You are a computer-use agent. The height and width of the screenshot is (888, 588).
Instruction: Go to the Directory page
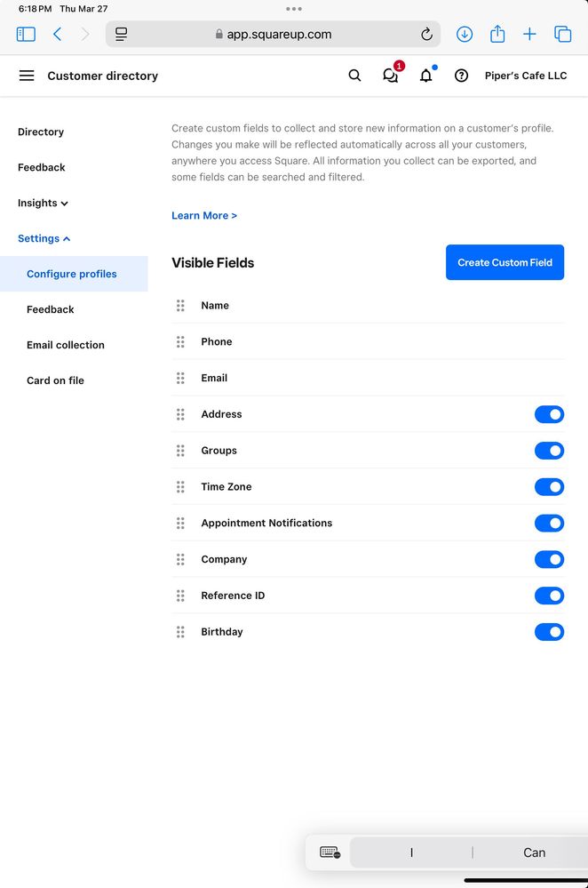point(41,132)
